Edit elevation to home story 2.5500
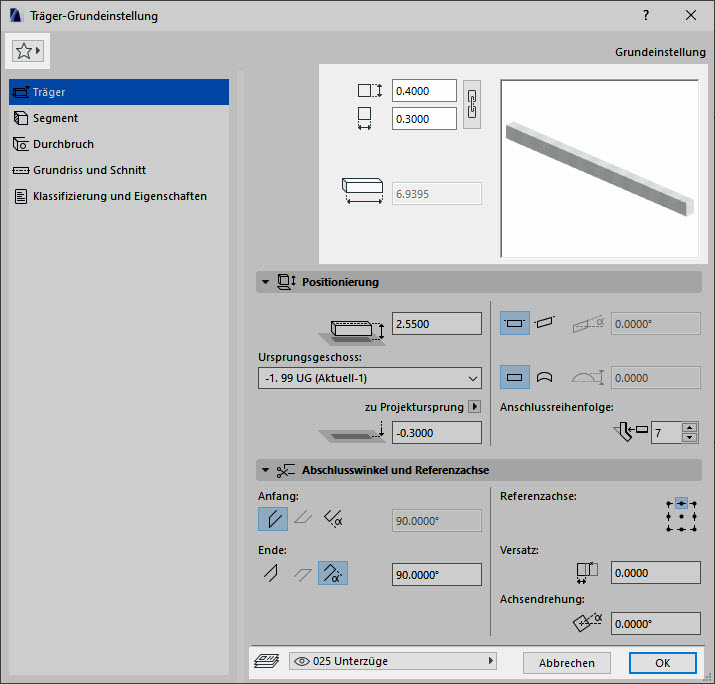 436,324
